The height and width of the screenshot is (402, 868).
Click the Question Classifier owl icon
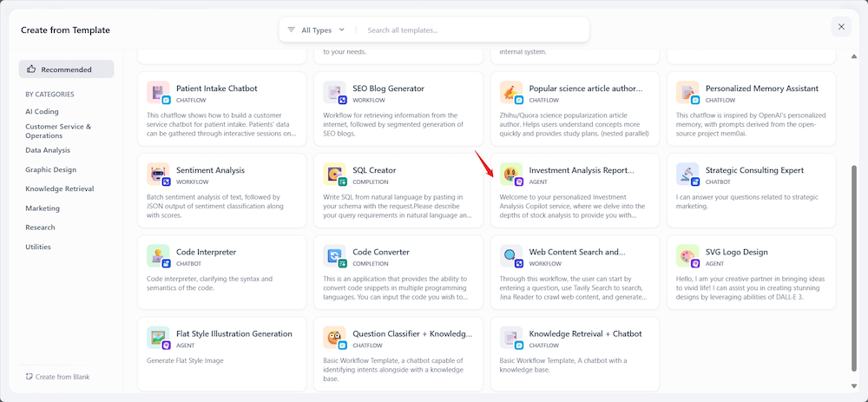[334, 338]
